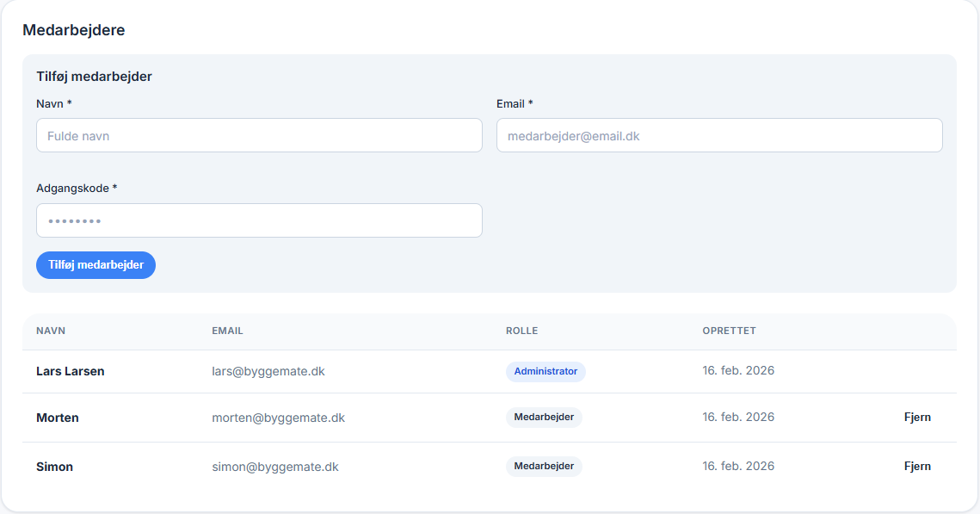Click the email lars@byggemate.dk
980x514 pixels.
(268, 372)
